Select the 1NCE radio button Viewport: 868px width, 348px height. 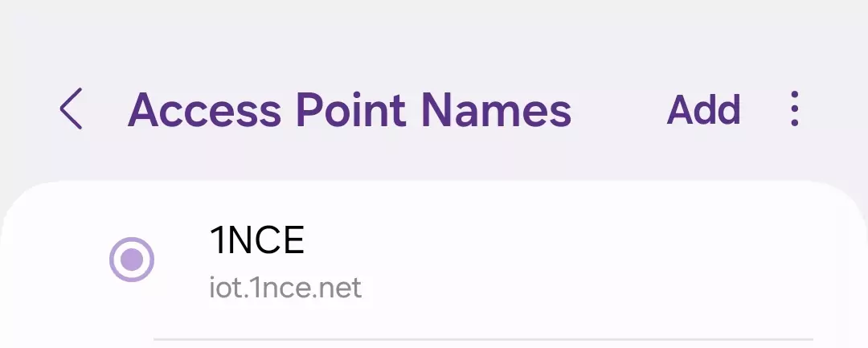pos(132,260)
